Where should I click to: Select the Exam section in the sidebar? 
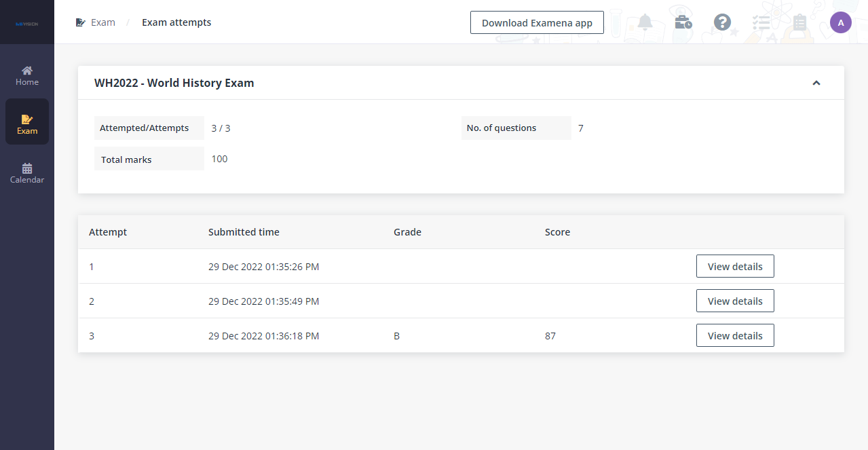click(26, 124)
